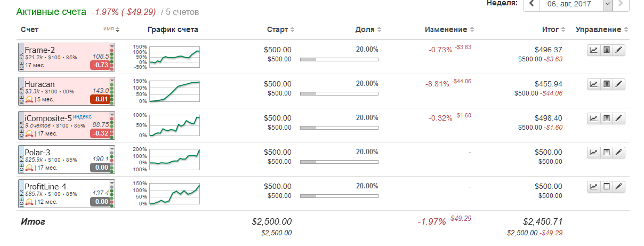This screenshot has width=644, height=246.
Task: Open the Huracan account name
Action: pos(39,84)
